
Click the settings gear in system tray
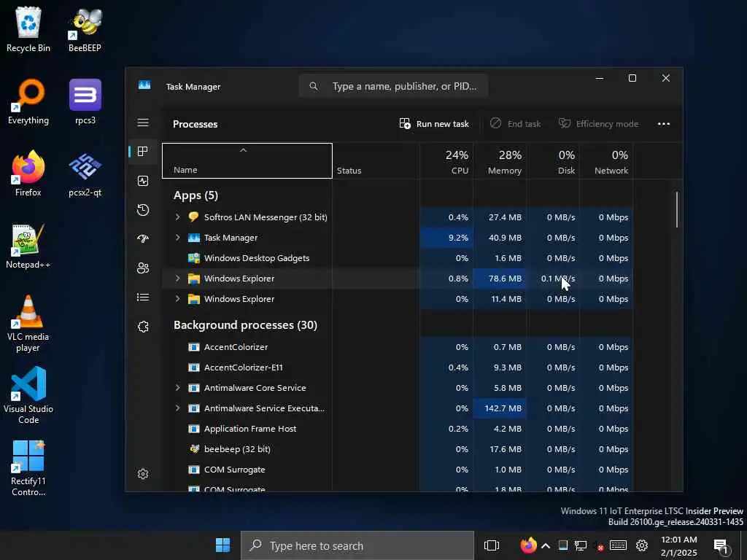642,545
